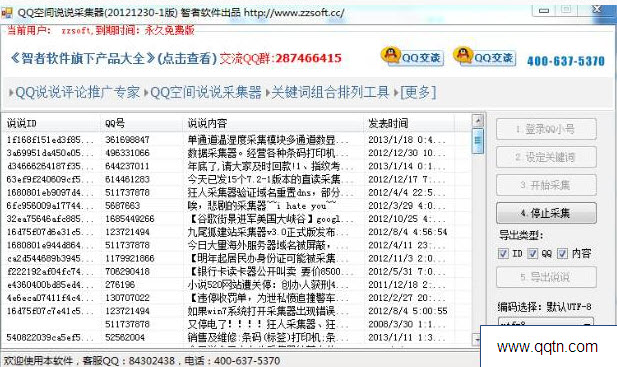Sort by 发表时间 column header
617x367 pixels.
click(x=409, y=123)
